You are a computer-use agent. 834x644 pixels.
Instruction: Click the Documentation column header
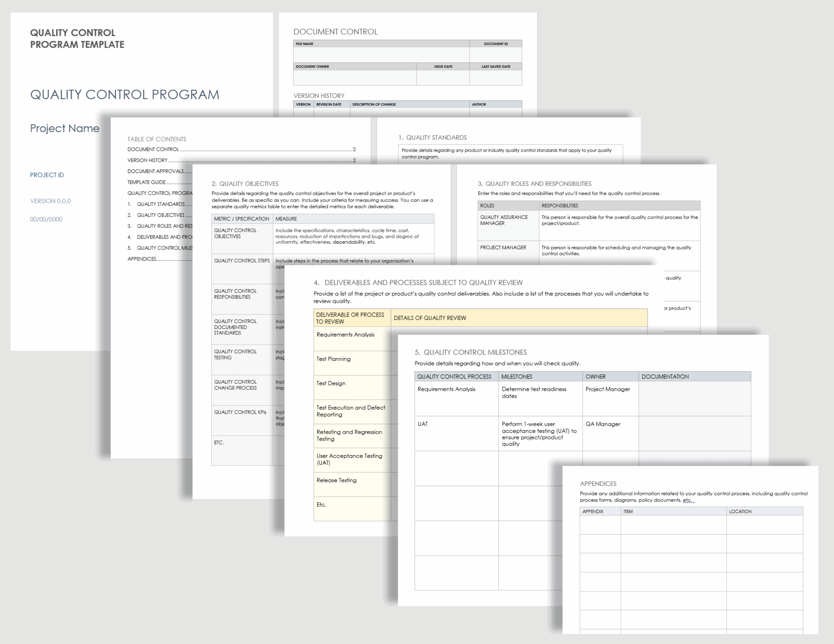point(665,376)
